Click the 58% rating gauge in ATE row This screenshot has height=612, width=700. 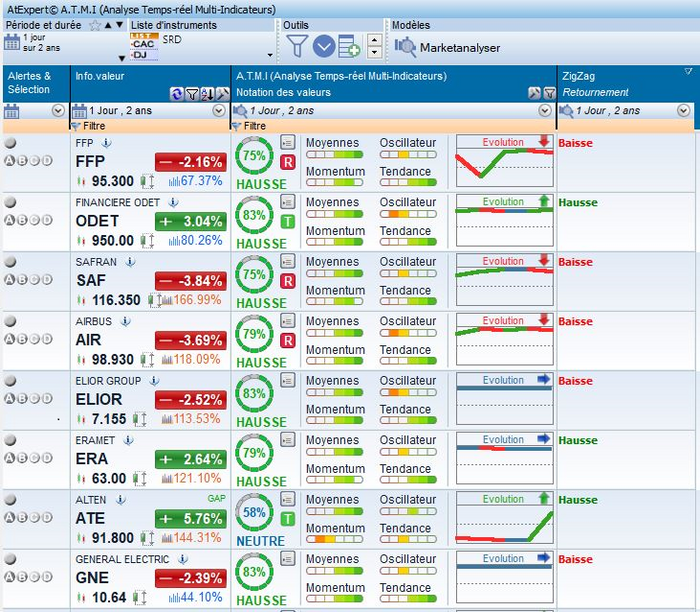click(254, 512)
